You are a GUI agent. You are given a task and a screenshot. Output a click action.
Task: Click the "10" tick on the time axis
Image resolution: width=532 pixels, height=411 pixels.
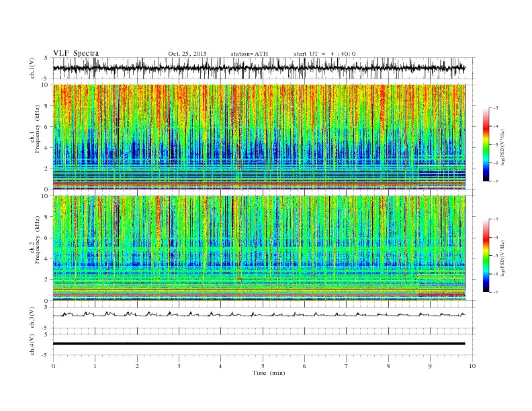click(x=472, y=366)
